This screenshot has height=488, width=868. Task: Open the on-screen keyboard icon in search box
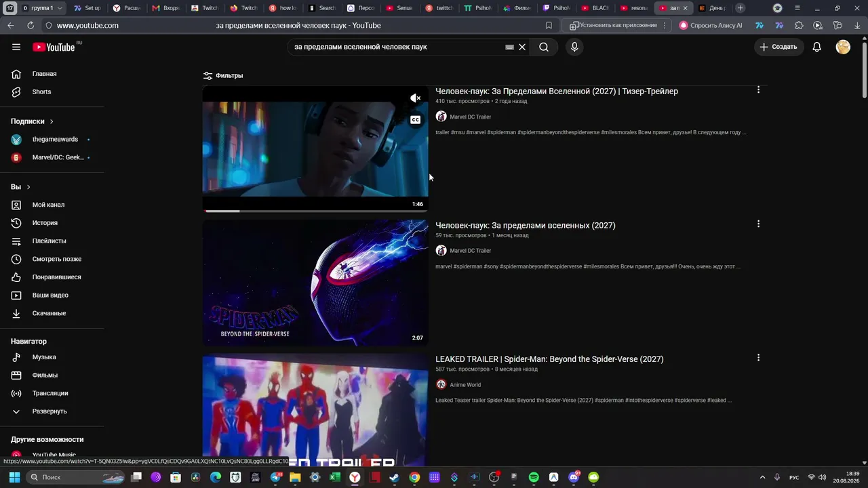pyautogui.click(x=510, y=47)
